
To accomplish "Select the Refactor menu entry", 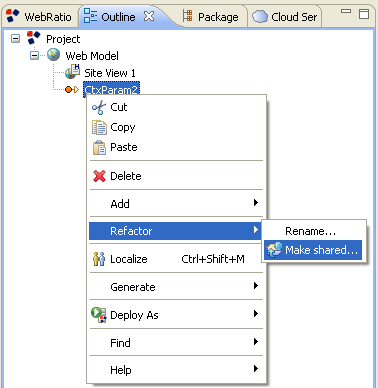I will point(175,231).
